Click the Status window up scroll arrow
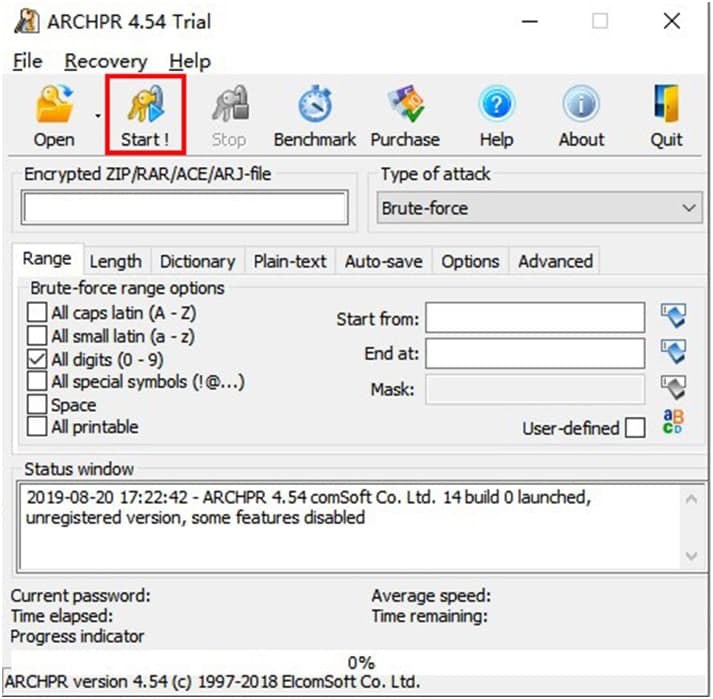This screenshot has height=699, width=713. tap(692, 499)
